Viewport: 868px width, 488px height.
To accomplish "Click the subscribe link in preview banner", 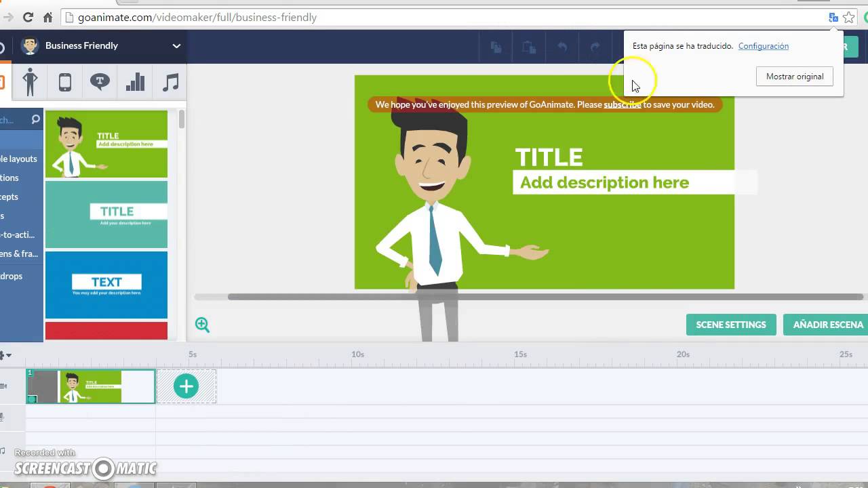I will pos(622,104).
